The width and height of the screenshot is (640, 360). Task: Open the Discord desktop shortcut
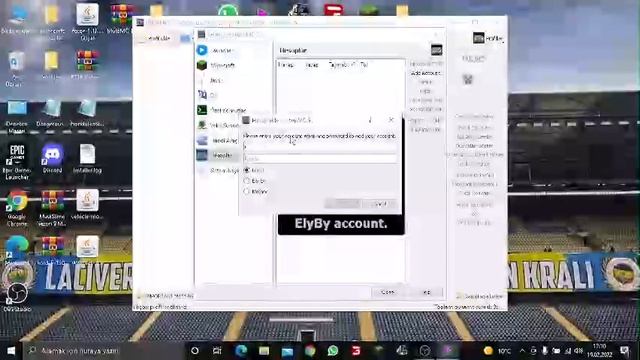(x=52, y=158)
